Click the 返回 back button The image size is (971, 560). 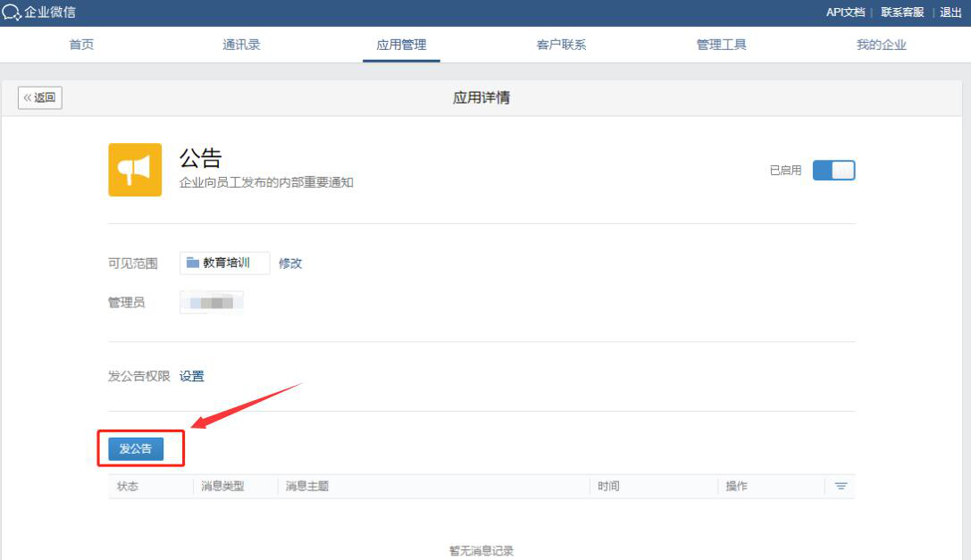(39, 97)
